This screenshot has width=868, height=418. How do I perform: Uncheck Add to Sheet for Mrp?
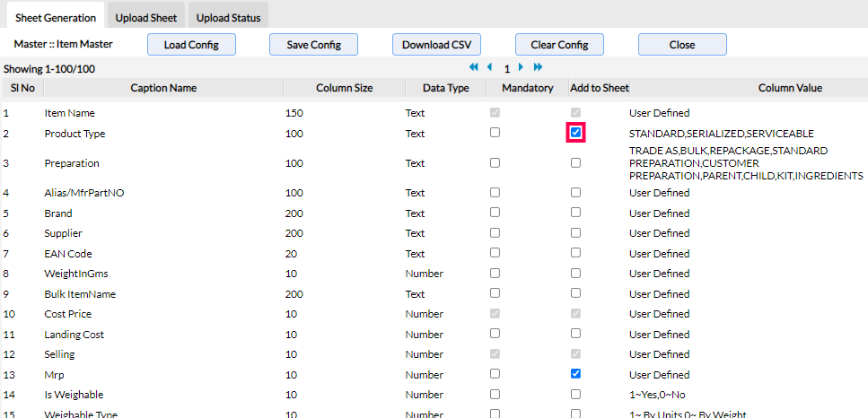coord(575,373)
